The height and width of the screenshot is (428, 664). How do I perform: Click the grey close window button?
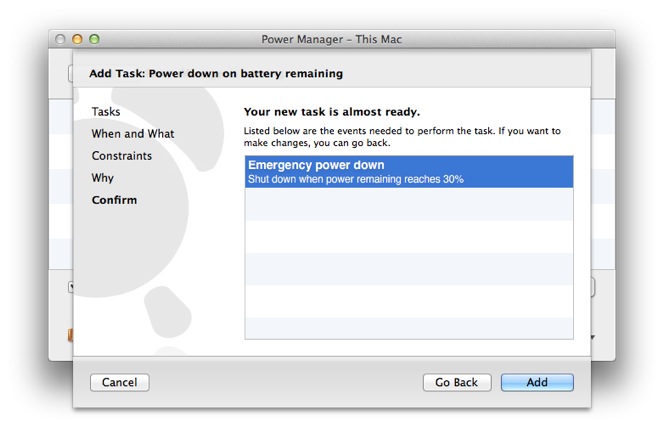[x=60, y=39]
